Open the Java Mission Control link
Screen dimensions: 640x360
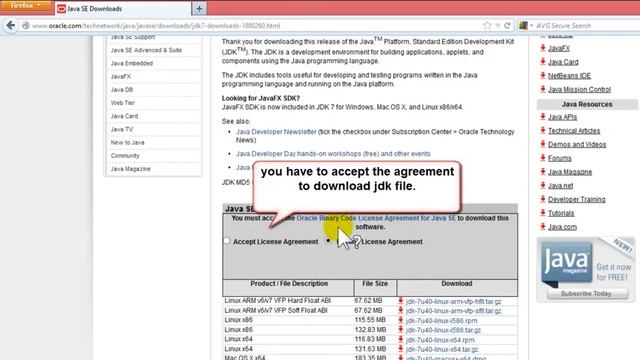[x=580, y=89]
